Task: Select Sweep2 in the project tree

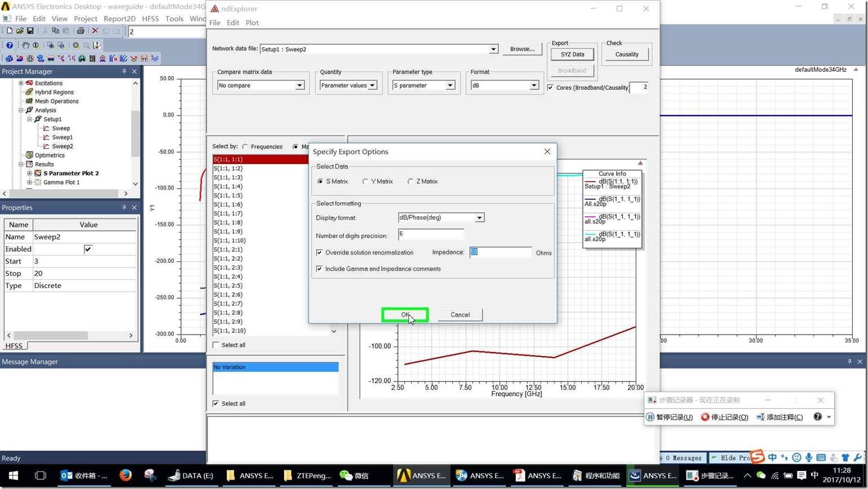Action: pyautogui.click(x=63, y=146)
